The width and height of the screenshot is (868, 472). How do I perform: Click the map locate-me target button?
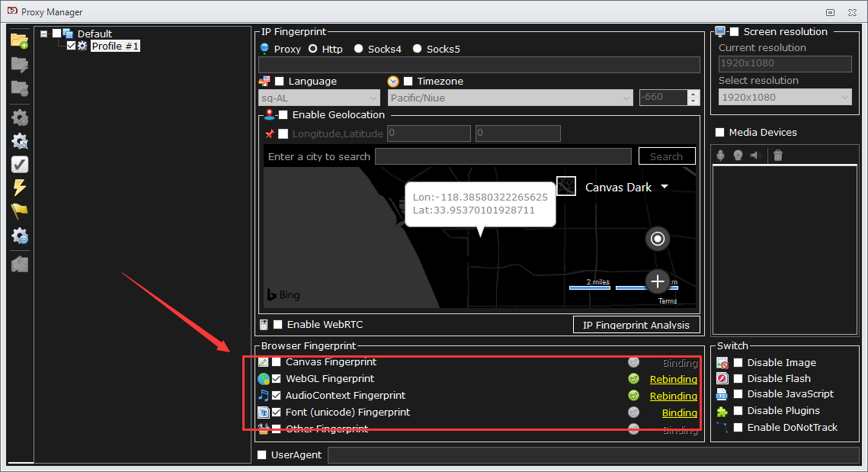pyautogui.click(x=657, y=239)
